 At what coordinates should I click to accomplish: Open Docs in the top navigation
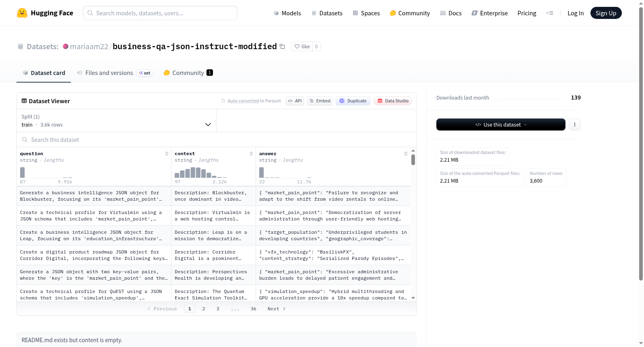click(x=451, y=13)
